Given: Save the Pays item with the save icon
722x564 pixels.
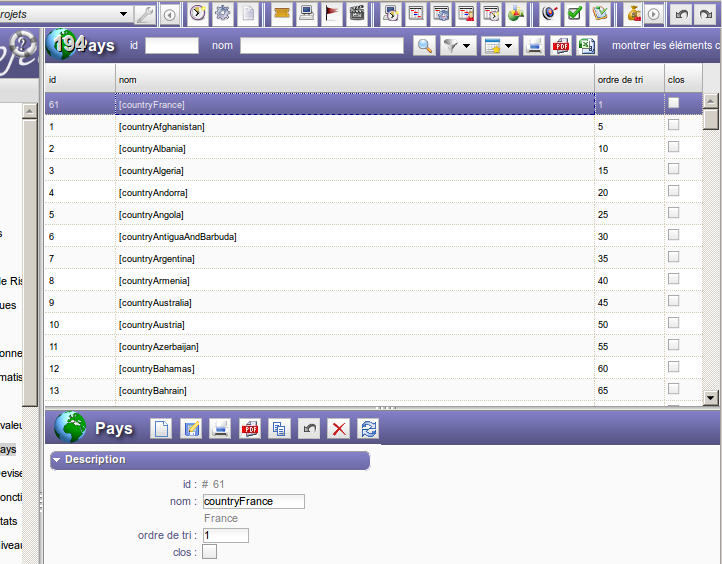Looking at the screenshot, I should (190, 428).
